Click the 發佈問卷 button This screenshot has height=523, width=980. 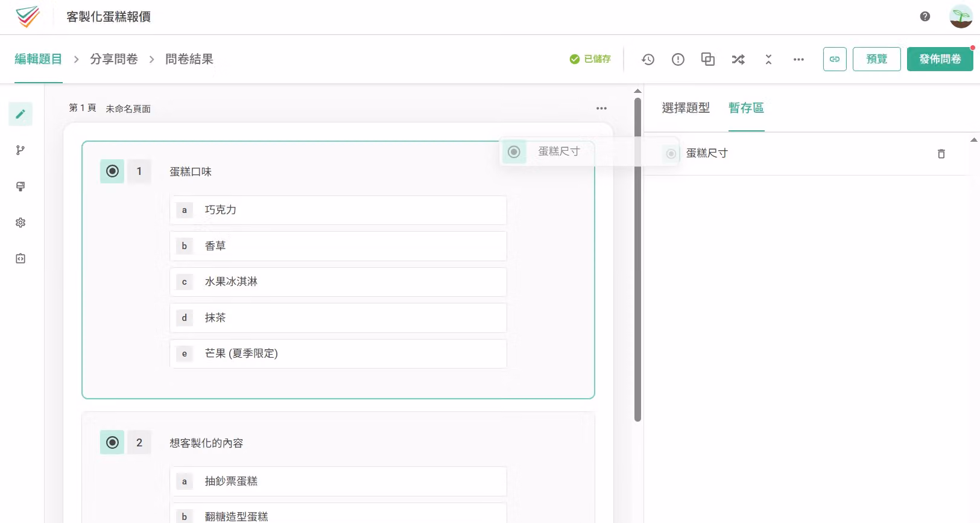click(940, 59)
